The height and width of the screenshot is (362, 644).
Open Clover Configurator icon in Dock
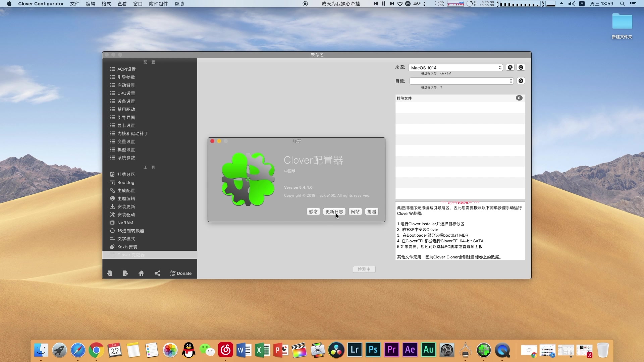click(484, 350)
